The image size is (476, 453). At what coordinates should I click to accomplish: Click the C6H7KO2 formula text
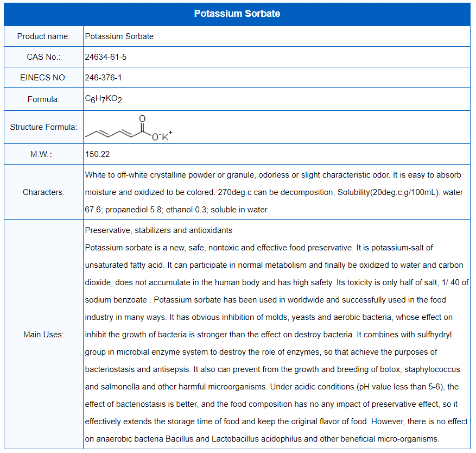(104, 99)
